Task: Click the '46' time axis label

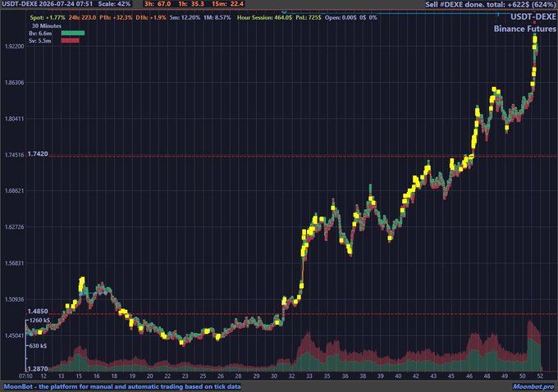Action: pos(469,376)
